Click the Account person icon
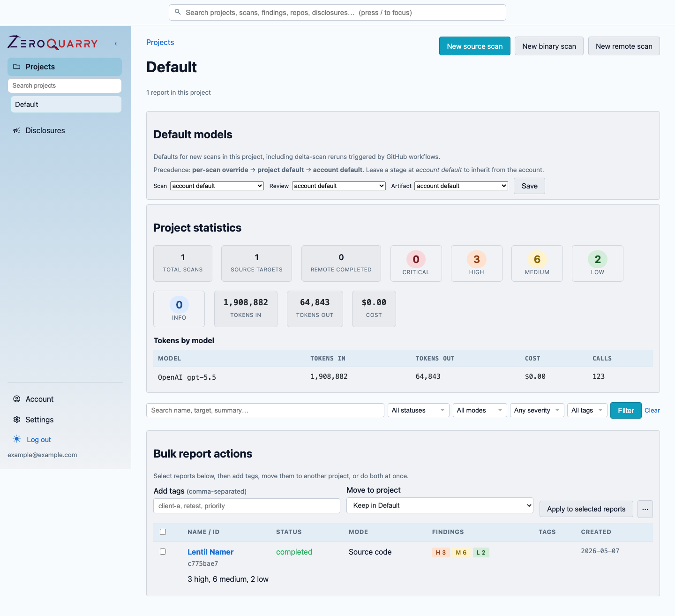The image size is (675, 616). [x=17, y=399]
